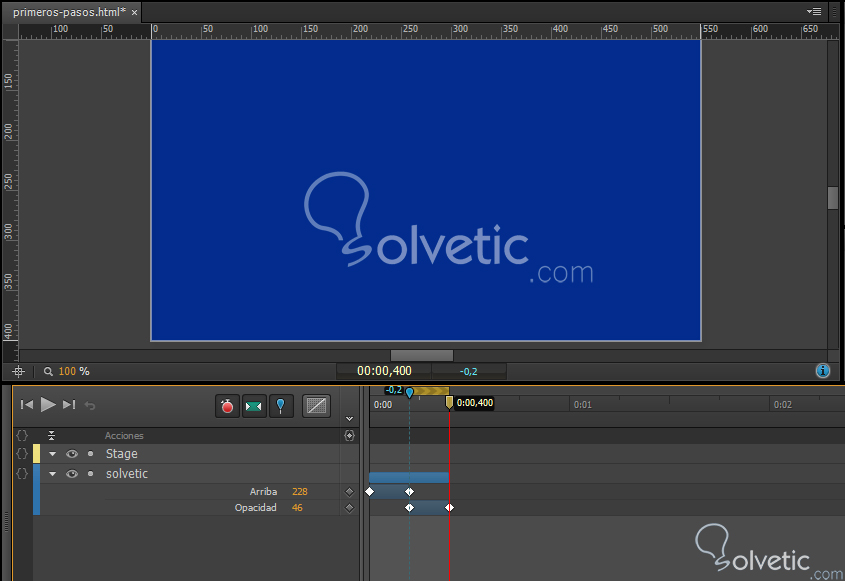Add keyframe for Arriba property
Screen dimensions: 845x581
pyautogui.click(x=349, y=492)
